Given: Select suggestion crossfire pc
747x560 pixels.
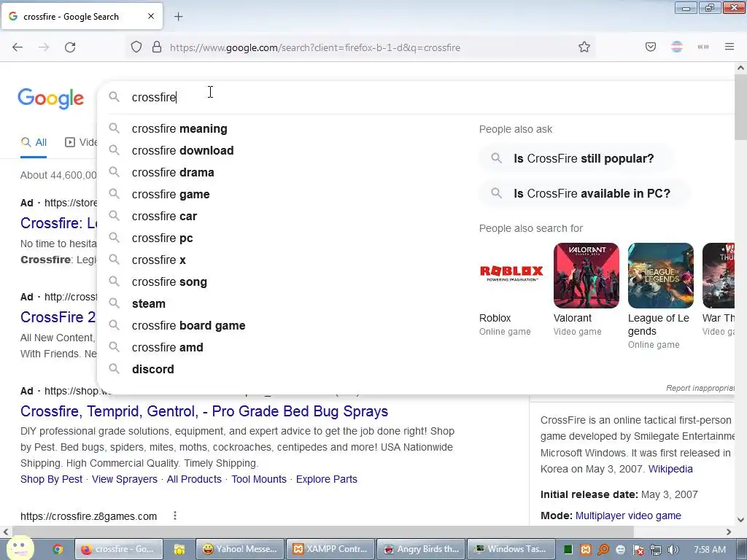Looking at the screenshot, I should (x=163, y=238).
